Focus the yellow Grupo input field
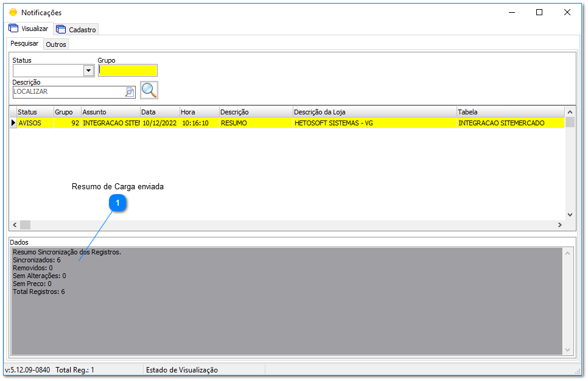Image resolution: width=588 pixels, height=381 pixels. point(127,71)
